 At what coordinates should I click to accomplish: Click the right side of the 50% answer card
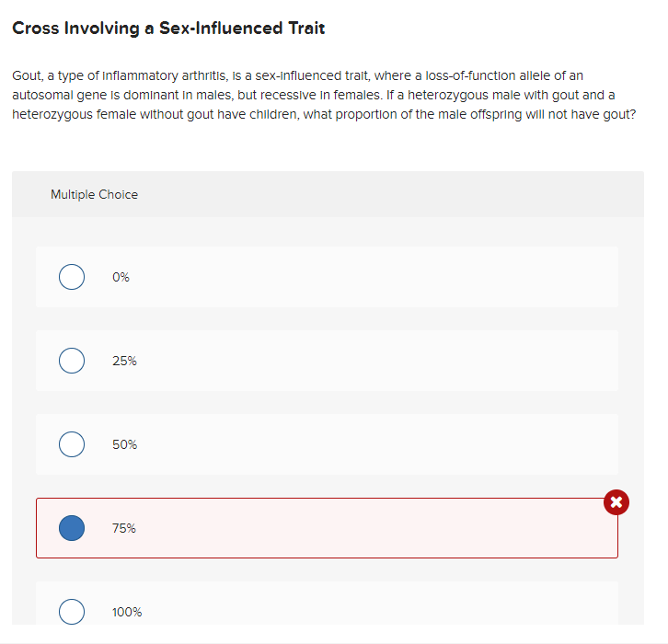[x=468, y=444]
